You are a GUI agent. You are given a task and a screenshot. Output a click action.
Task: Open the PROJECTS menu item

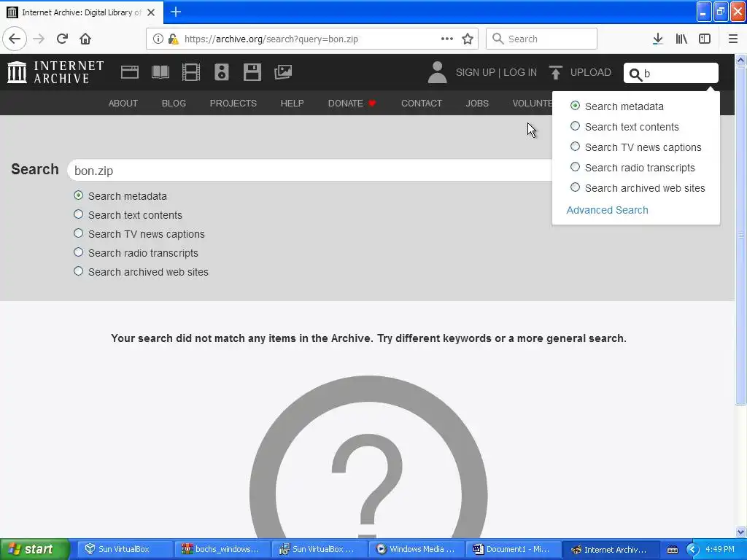click(233, 104)
